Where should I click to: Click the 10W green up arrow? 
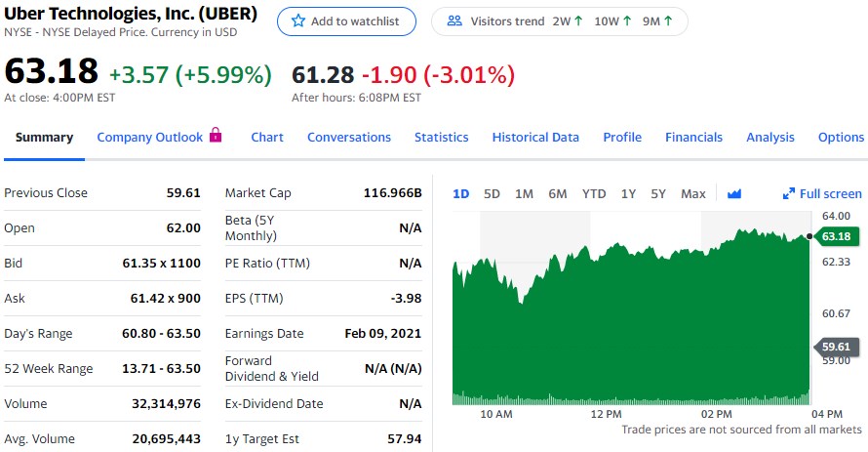tap(627, 21)
